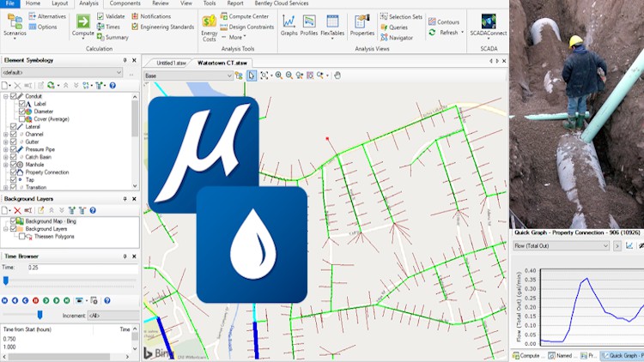Open the symbology <default> dropdown

pyautogui.click(x=63, y=72)
